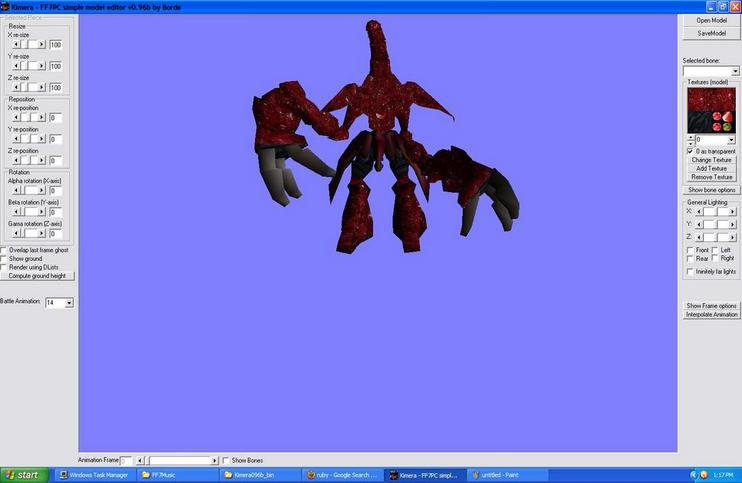Click Interpolate Animation button
The image size is (742, 483).
pos(711,315)
